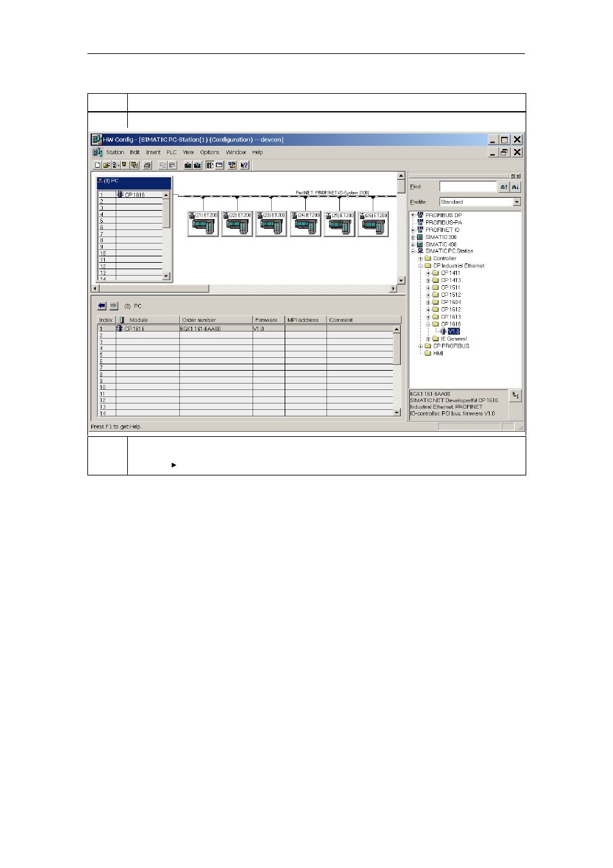Click down arrow of module table scrollbar
Viewport: 613px width, 868px height.
(397, 412)
